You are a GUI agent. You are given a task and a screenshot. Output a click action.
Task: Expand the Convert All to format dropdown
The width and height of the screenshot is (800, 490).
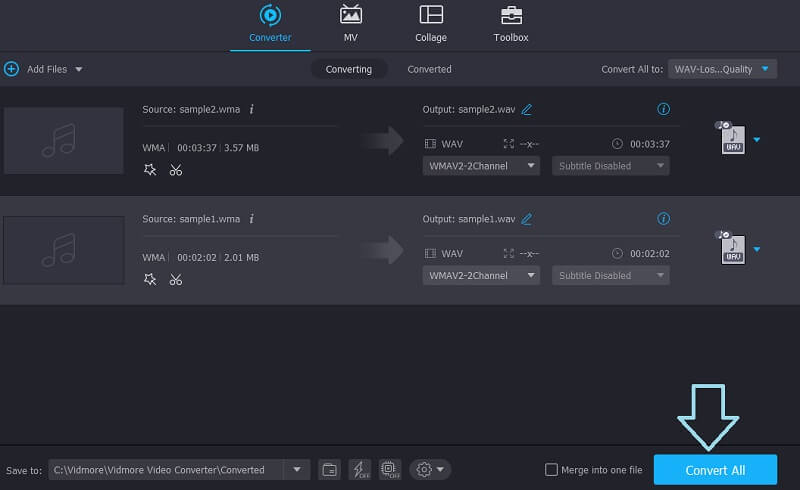point(722,69)
